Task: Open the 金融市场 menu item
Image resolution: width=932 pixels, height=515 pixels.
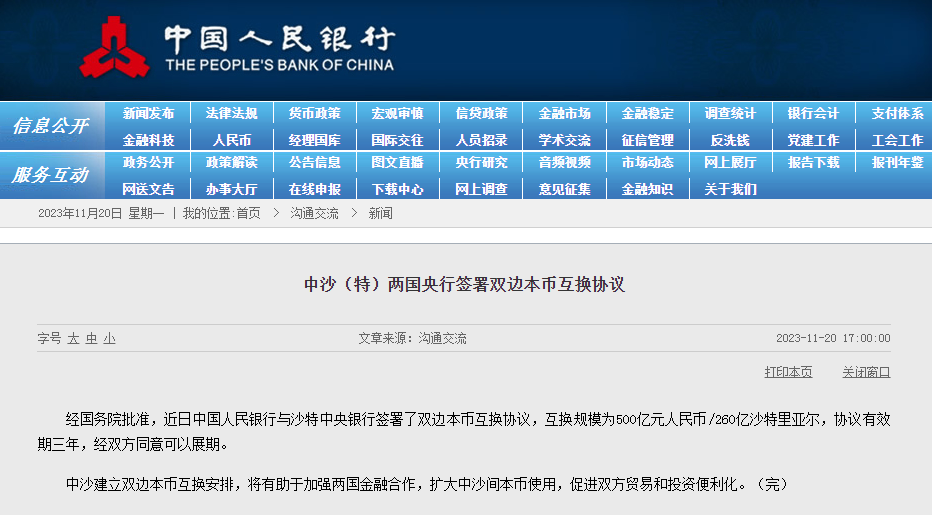Action: point(565,113)
